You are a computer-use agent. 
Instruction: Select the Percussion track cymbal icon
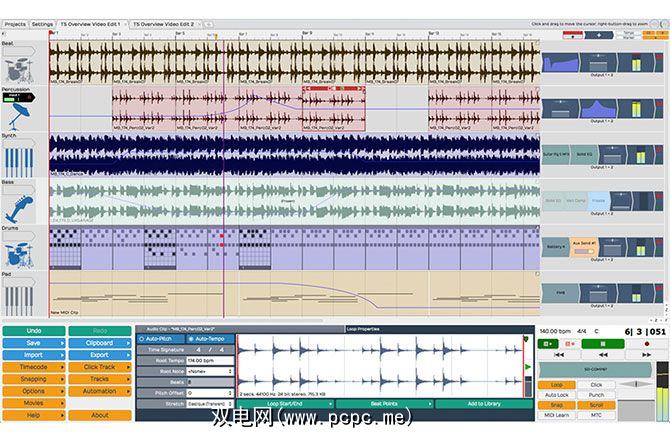tap(19, 116)
